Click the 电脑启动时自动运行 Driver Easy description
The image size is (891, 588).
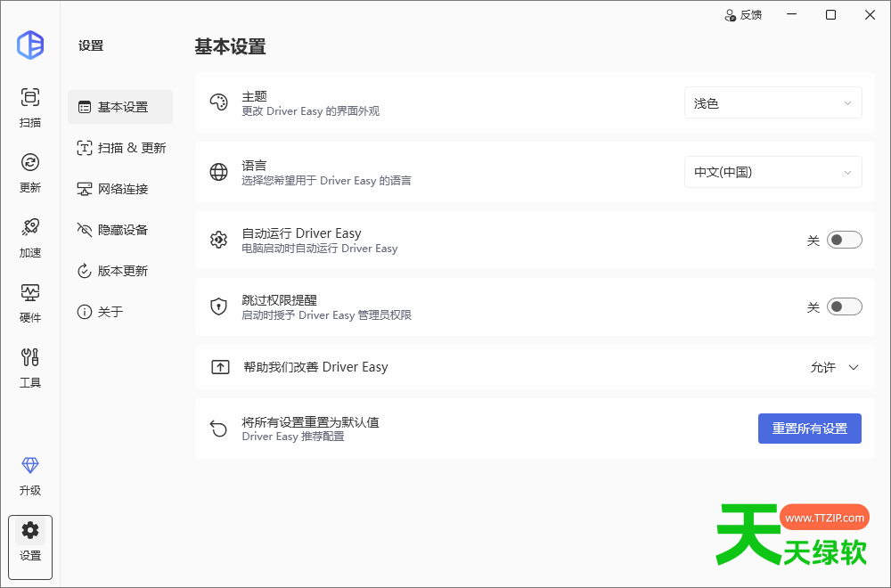coord(319,249)
